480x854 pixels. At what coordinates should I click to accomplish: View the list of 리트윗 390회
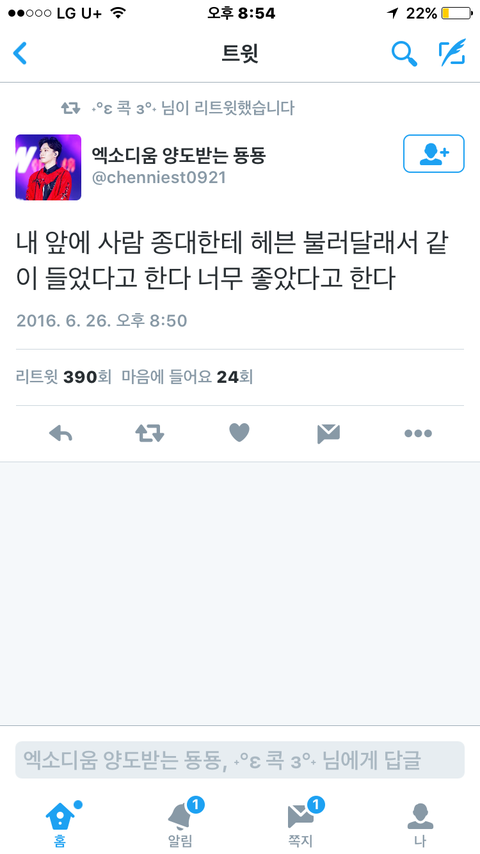[x=64, y=377]
